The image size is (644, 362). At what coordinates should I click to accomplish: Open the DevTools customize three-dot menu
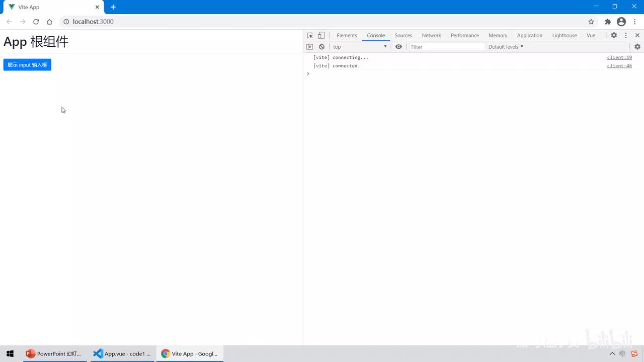coord(626,35)
